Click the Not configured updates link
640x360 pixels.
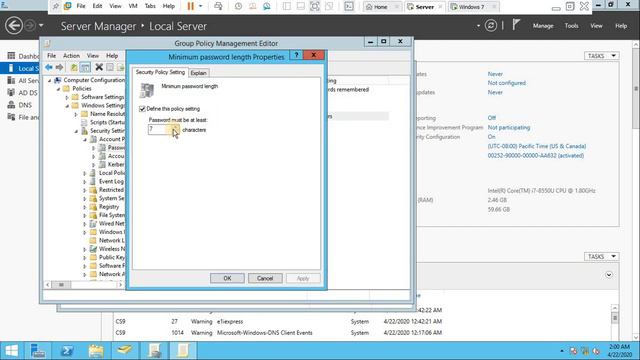(x=507, y=83)
